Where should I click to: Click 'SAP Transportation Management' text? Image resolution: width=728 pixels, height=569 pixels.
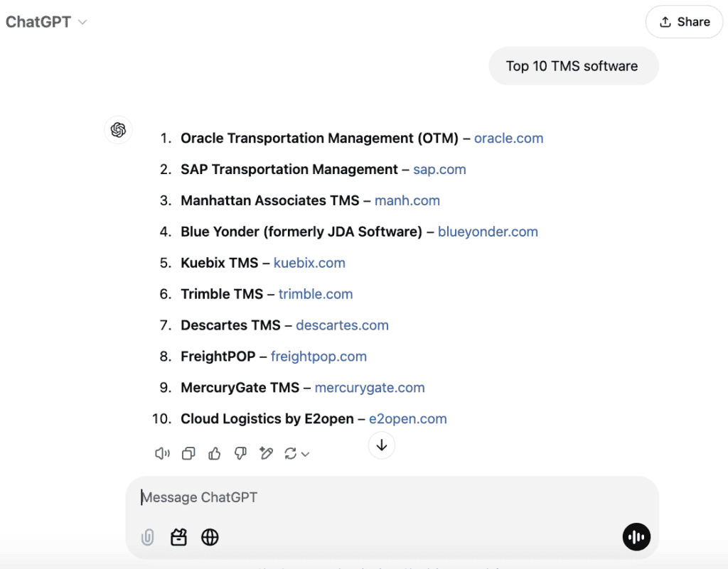coord(289,170)
